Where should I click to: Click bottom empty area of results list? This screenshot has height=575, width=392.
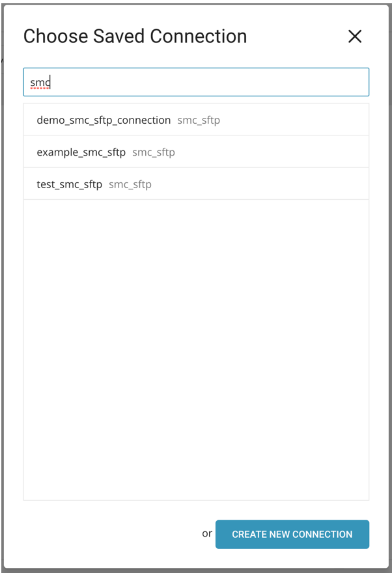tap(195, 475)
